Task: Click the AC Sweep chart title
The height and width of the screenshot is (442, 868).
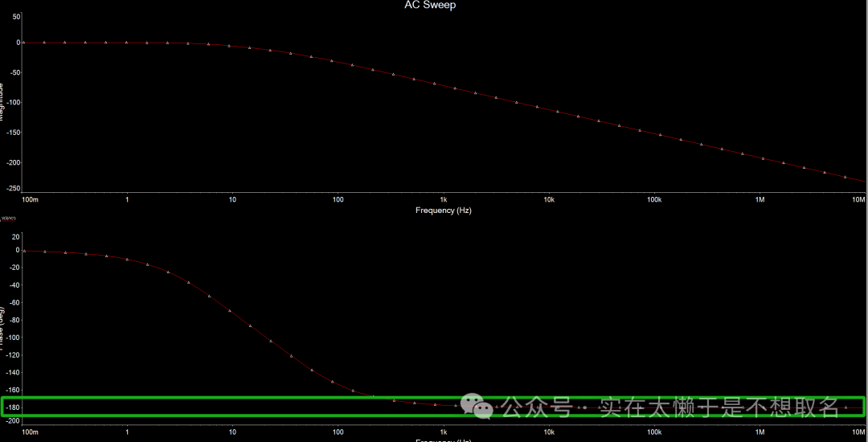Action: pyautogui.click(x=430, y=6)
